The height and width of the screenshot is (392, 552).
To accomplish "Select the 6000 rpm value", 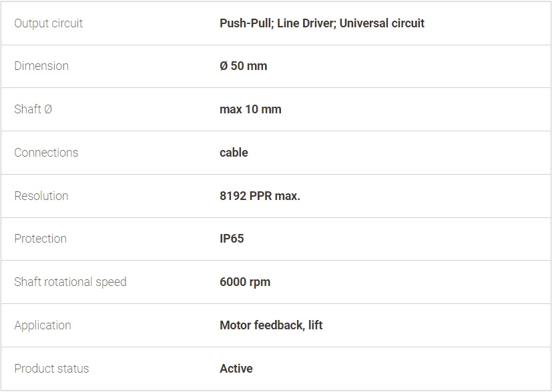I will (245, 282).
